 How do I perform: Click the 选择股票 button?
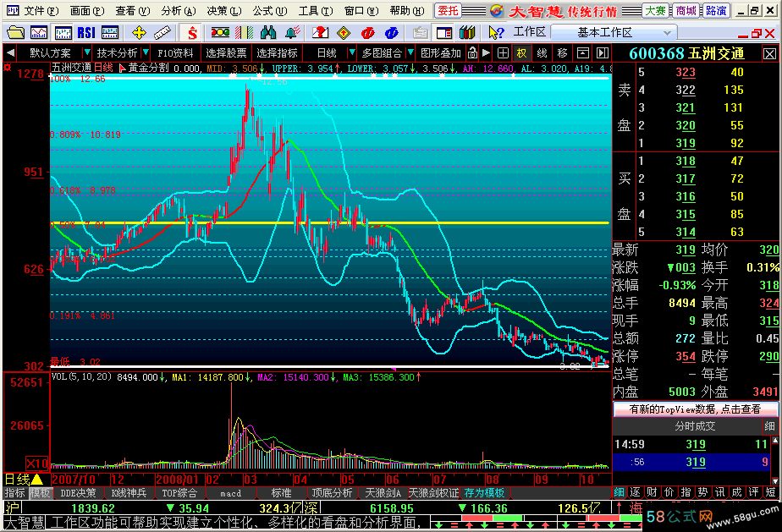click(226, 52)
